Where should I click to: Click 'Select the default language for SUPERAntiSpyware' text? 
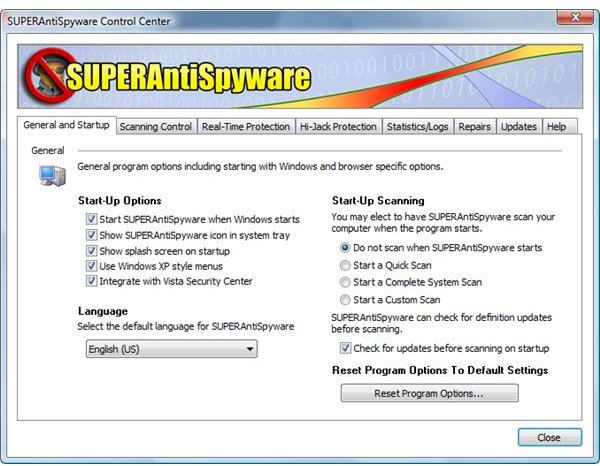(x=186, y=327)
